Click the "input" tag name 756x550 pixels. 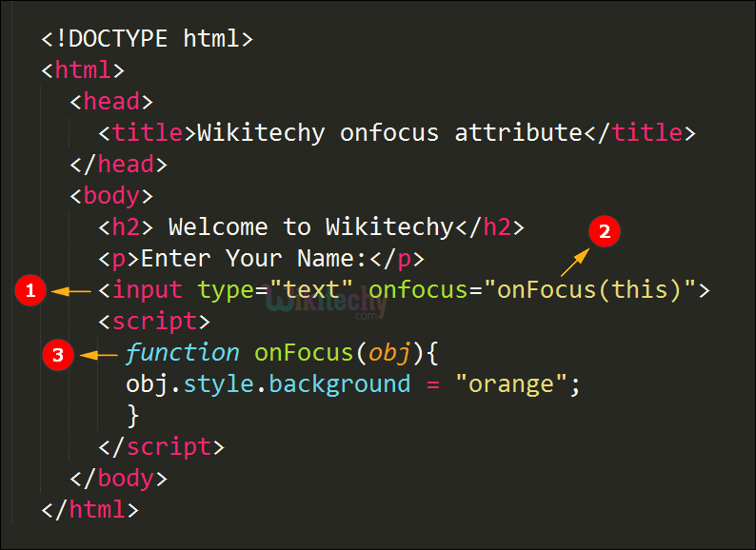[x=147, y=289]
